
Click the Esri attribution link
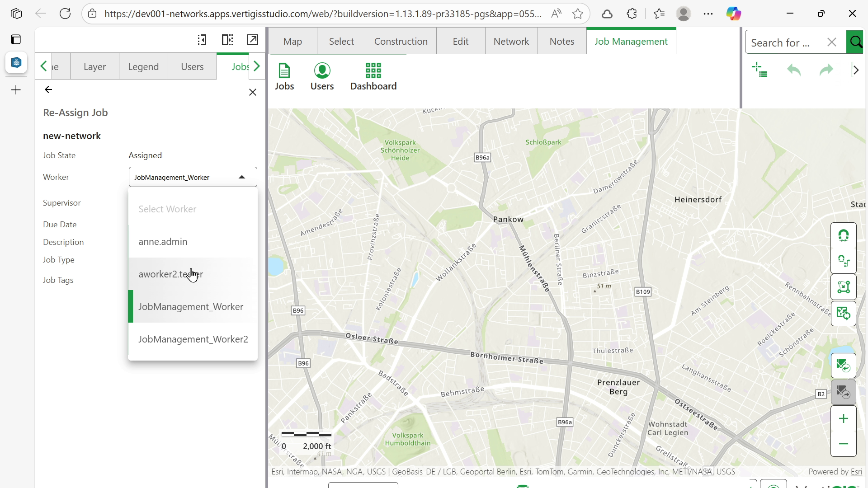856,472
